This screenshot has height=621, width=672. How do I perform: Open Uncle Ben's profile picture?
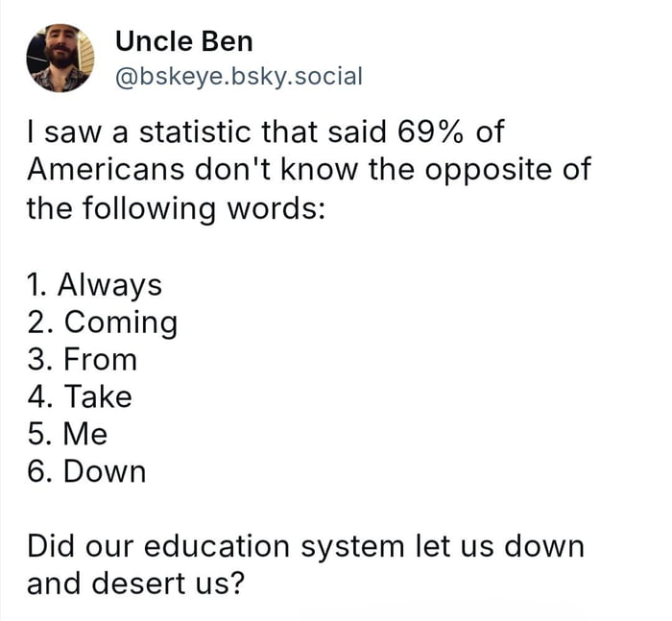click(x=60, y=58)
